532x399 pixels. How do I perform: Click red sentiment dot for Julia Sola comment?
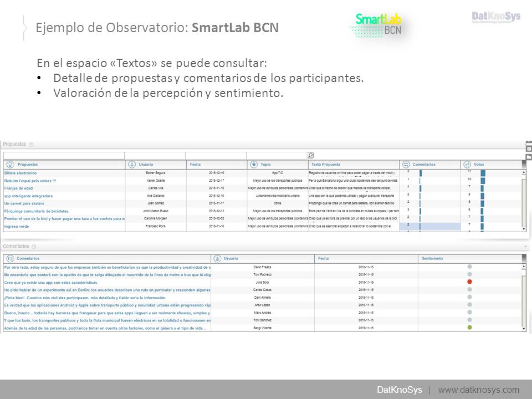(469, 282)
